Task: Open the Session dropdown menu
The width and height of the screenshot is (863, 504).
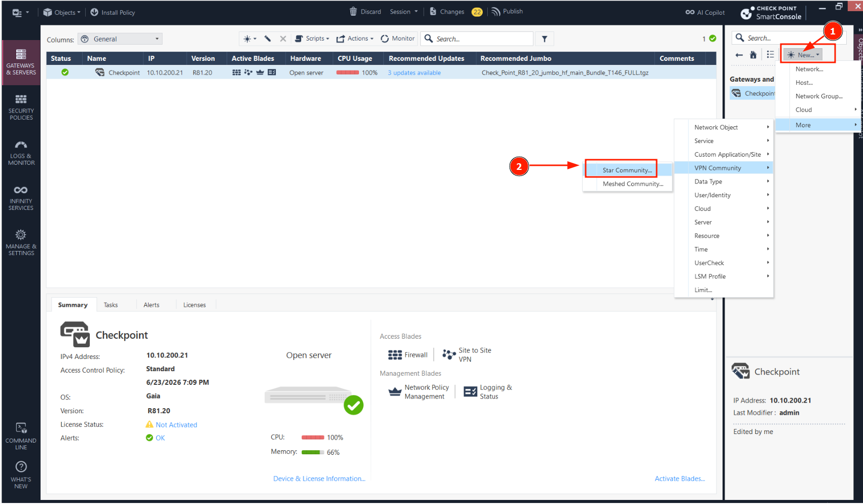Action: coord(404,12)
